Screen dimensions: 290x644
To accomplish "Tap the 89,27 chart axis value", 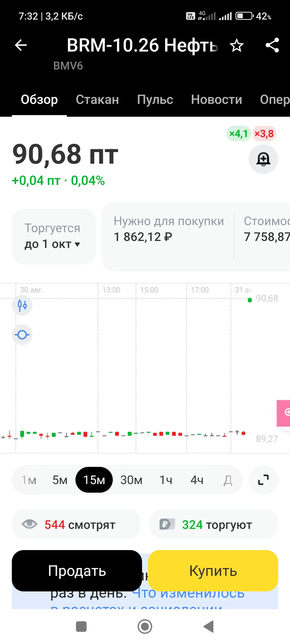I will 267,439.
